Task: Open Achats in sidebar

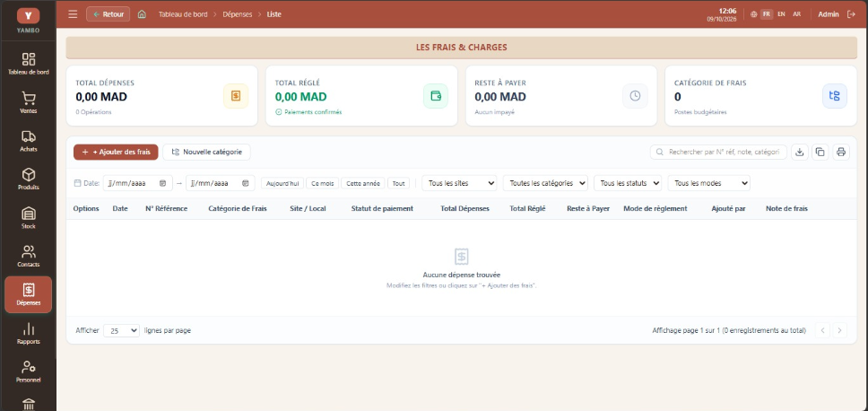Action: 28,141
